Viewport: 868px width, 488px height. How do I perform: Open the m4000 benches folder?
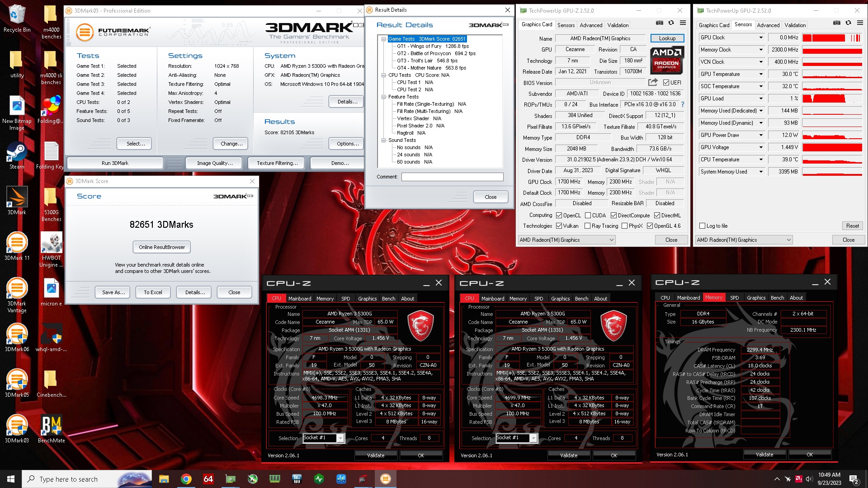[x=51, y=22]
